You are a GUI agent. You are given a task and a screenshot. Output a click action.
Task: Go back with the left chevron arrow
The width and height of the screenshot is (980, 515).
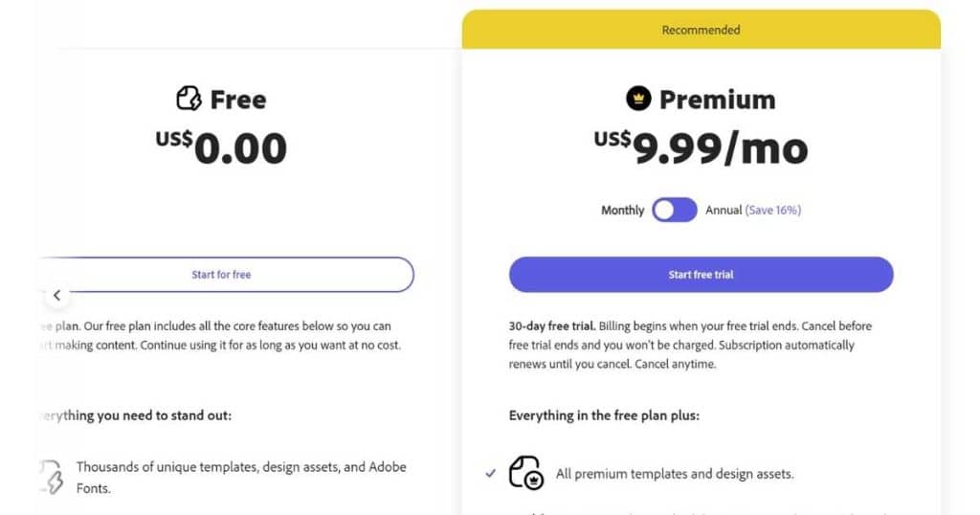pos(56,295)
